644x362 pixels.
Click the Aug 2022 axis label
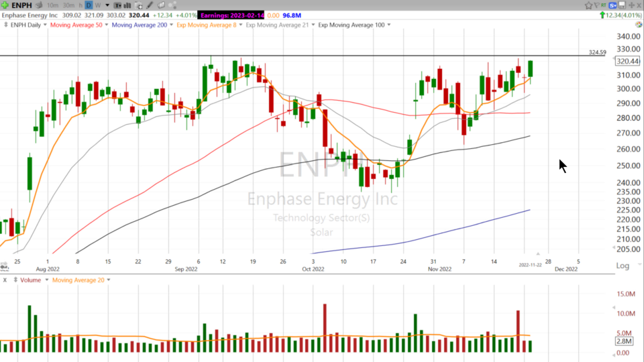click(x=48, y=269)
